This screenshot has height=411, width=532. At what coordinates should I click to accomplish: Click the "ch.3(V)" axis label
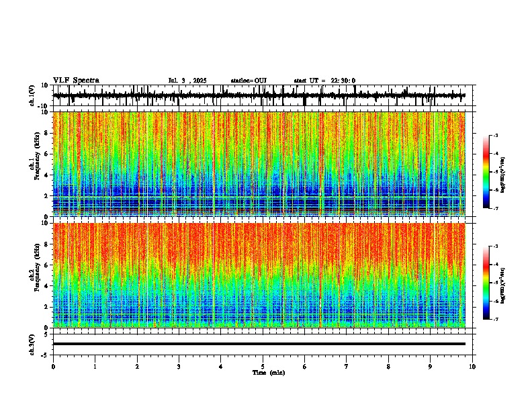[32, 345]
